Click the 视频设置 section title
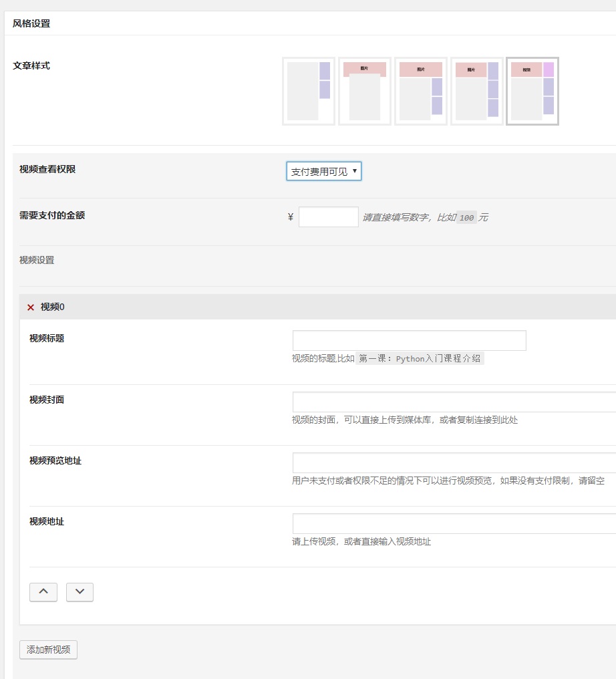This screenshot has height=679, width=616. pos(37,260)
